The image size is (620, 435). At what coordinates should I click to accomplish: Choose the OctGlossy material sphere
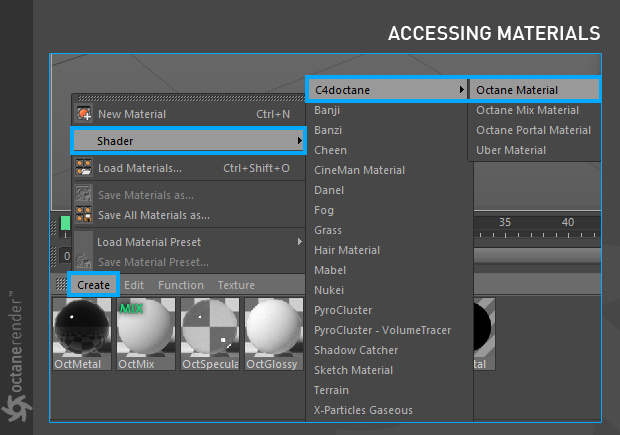point(272,330)
